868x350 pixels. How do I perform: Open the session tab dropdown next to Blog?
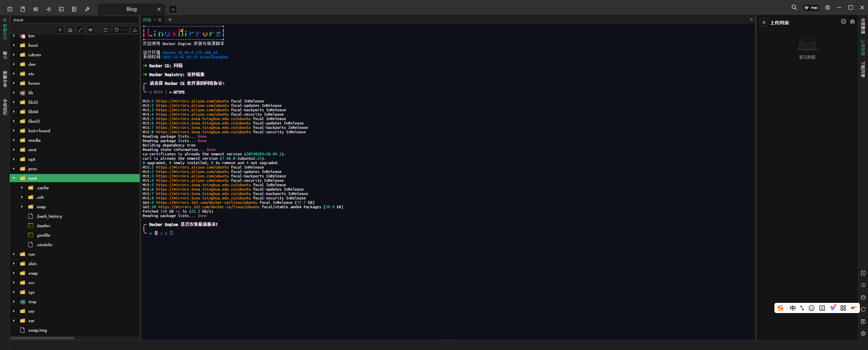tap(173, 9)
